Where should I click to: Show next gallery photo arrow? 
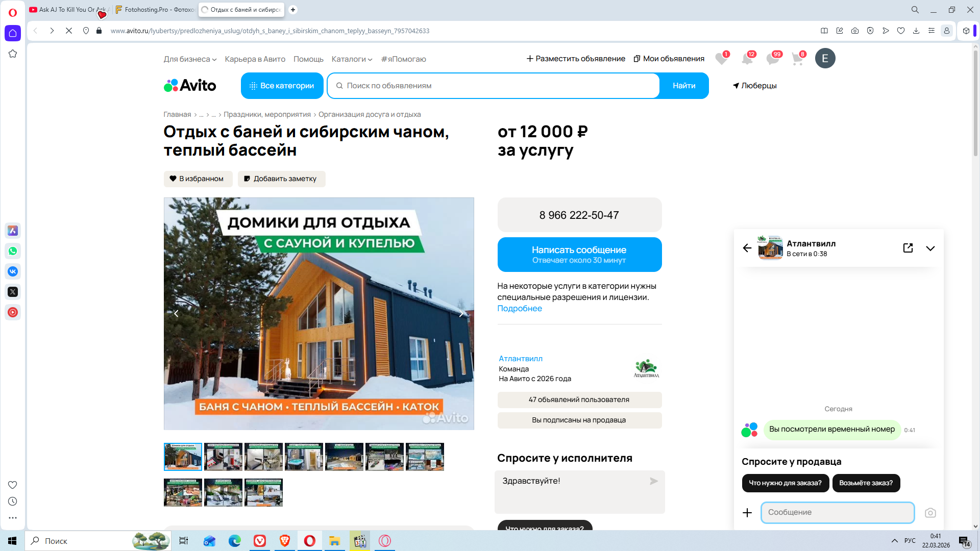[461, 314]
